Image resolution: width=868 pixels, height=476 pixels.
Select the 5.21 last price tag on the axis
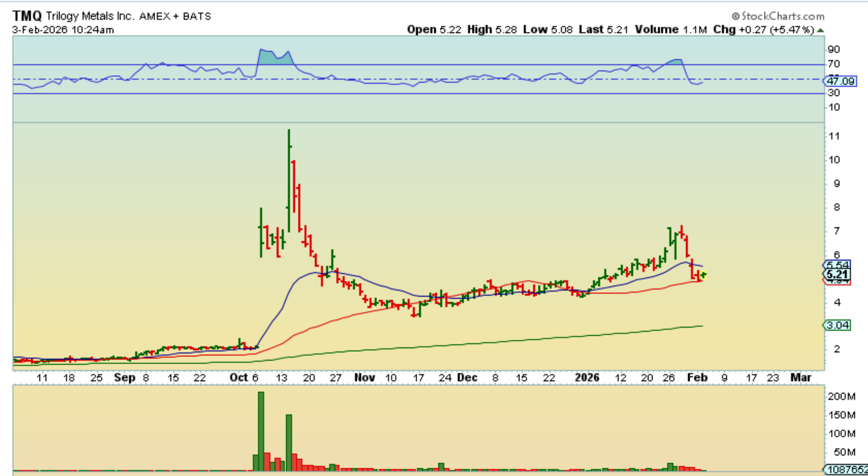coord(838,275)
